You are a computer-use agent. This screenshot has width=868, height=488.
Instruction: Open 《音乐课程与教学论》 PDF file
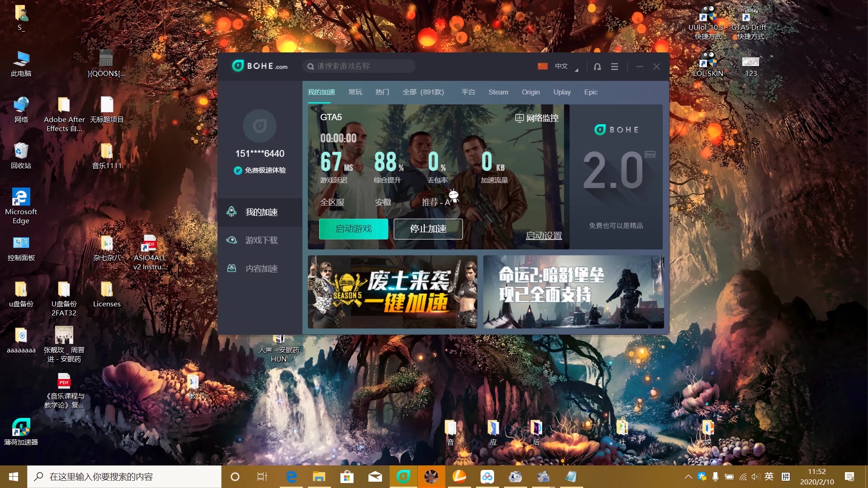coord(64,391)
